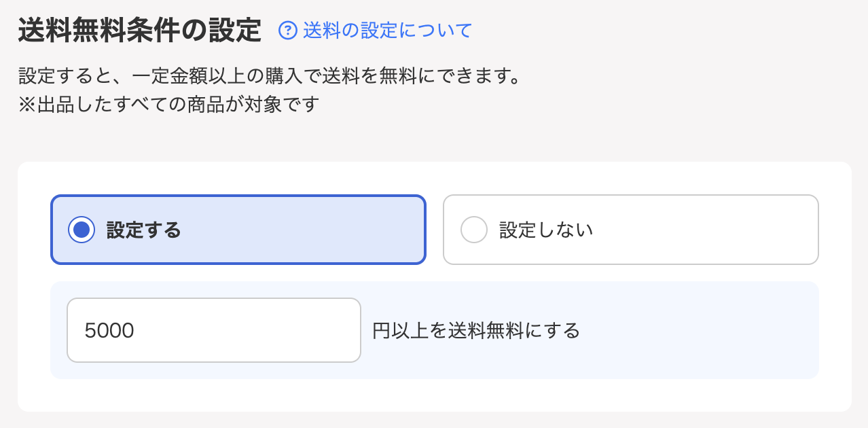The height and width of the screenshot is (428, 868).
Task: Click the white settings panel background
Action: coord(434,394)
